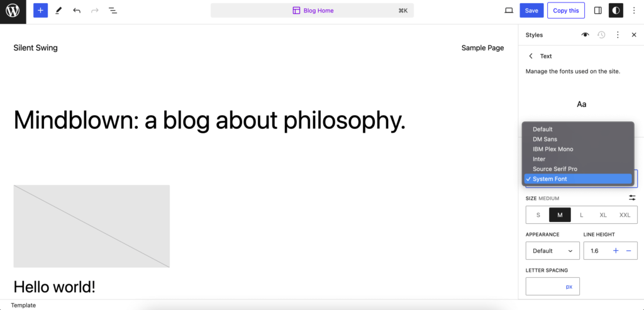Toggle custom size controls sliders icon
This screenshot has height=310, width=644.
[632, 198]
